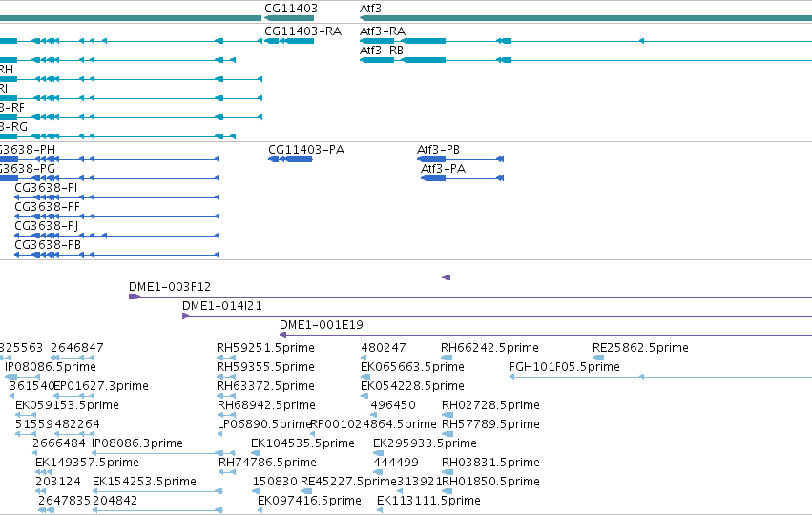This screenshot has width=812, height=515.
Task: Select CG3638-PJ protein label
Action: click(46, 226)
